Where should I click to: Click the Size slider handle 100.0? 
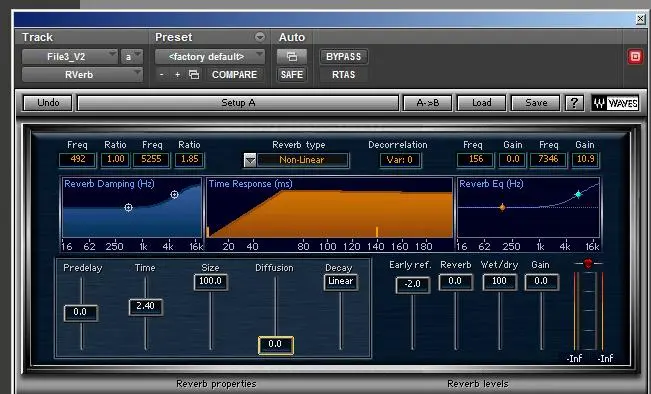[x=210, y=282]
